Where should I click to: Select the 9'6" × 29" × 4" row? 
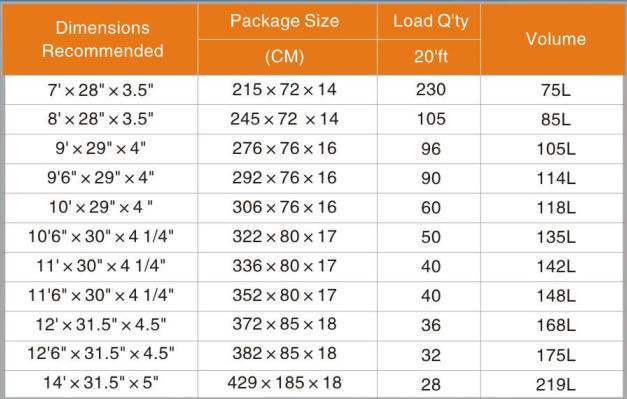click(x=314, y=178)
